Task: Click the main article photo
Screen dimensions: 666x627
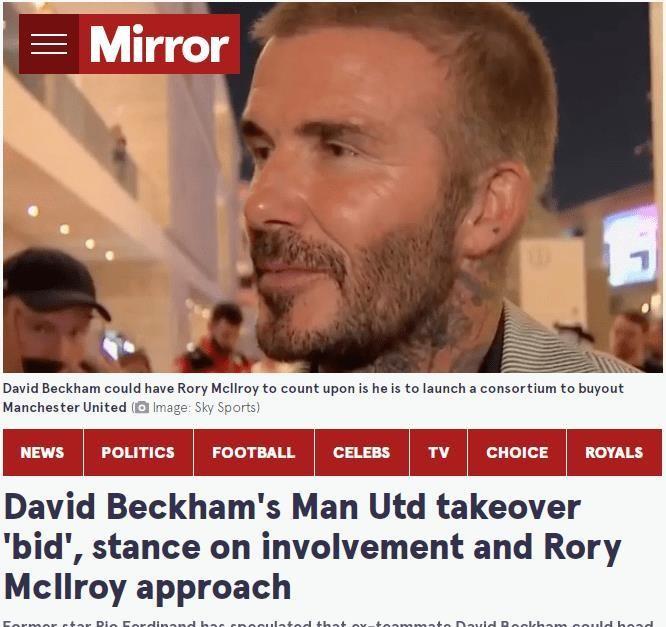Action: [333, 187]
